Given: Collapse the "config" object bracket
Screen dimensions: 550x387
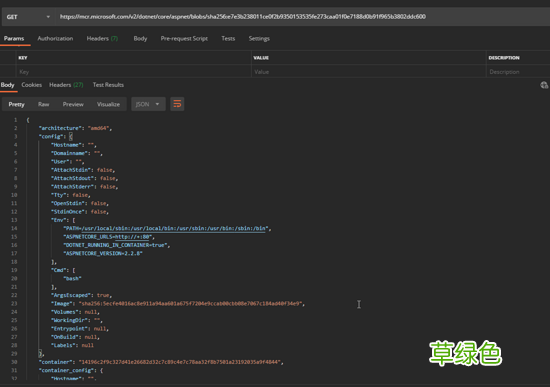Looking at the screenshot, I should click(71, 136).
